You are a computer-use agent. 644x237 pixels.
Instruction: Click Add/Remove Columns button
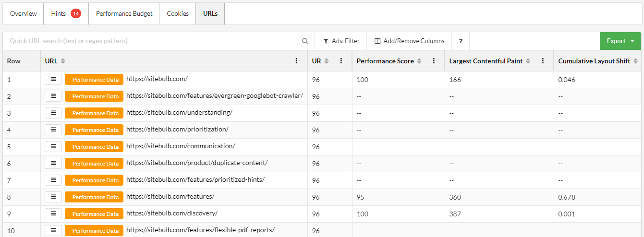(410, 41)
